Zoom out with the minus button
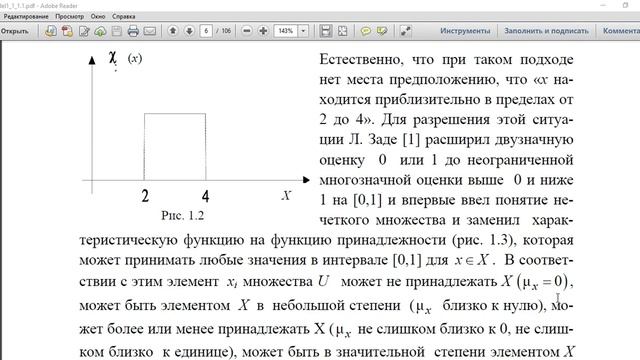The image size is (640, 360). (247, 31)
